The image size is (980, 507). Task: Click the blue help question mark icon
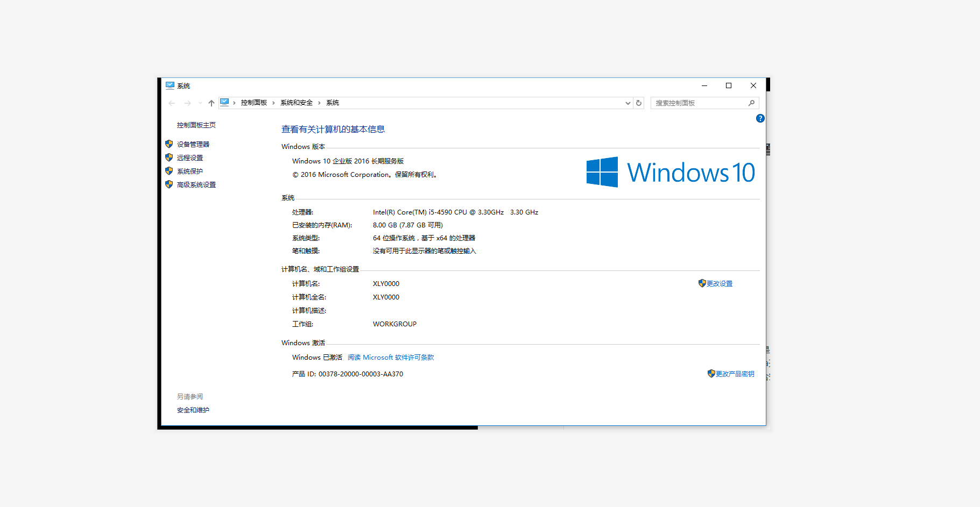pyautogui.click(x=760, y=118)
